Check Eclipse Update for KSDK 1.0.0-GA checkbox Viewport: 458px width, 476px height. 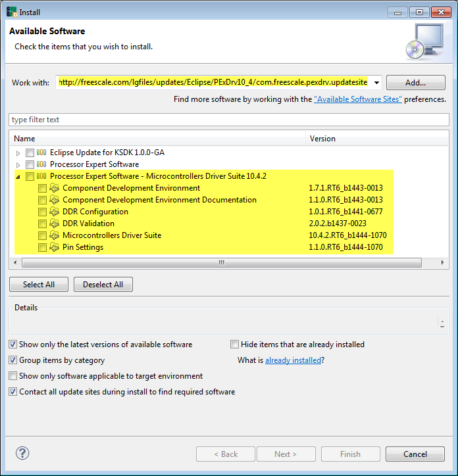coord(30,153)
